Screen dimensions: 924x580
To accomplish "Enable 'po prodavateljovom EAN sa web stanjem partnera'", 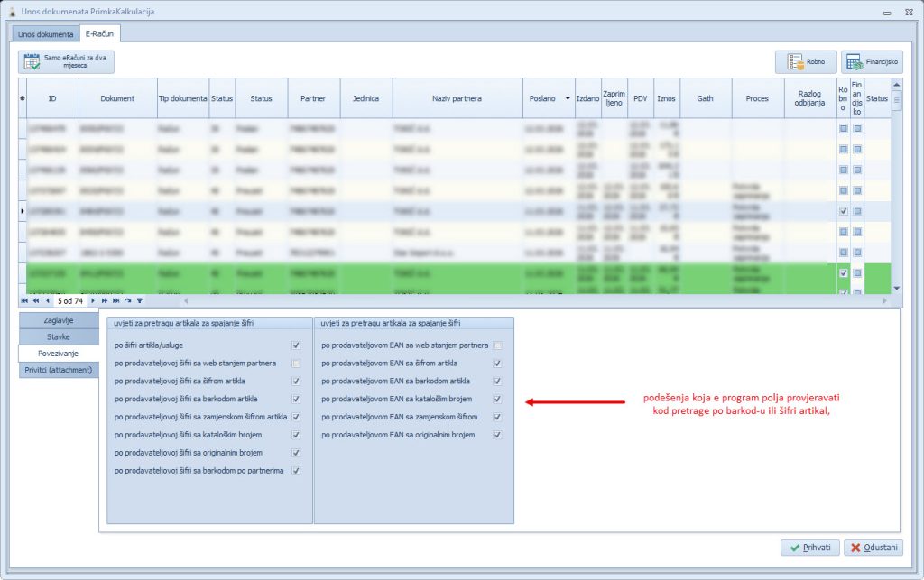I will pyautogui.click(x=497, y=345).
